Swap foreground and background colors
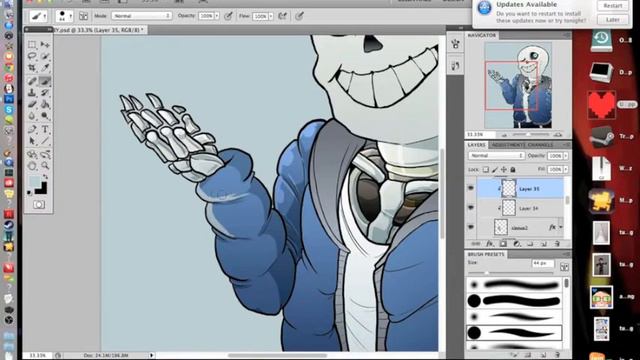This screenshot has width=640, height=360. click(x=45, y=177)
